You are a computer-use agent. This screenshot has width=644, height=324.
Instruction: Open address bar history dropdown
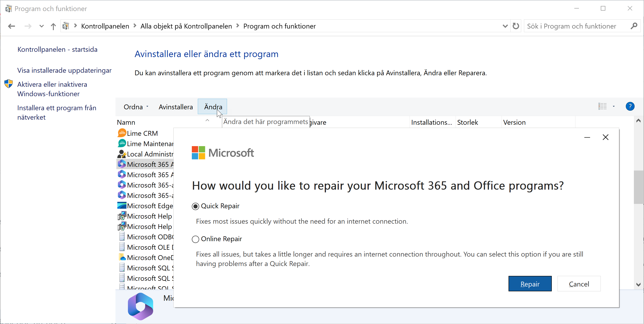(x=505, y=26)
